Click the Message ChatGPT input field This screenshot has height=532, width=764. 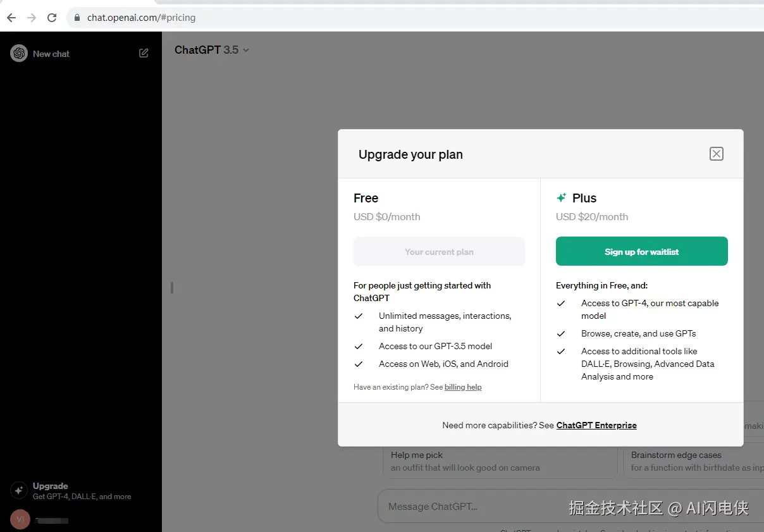pyautogui.click(x=569, y=506)
